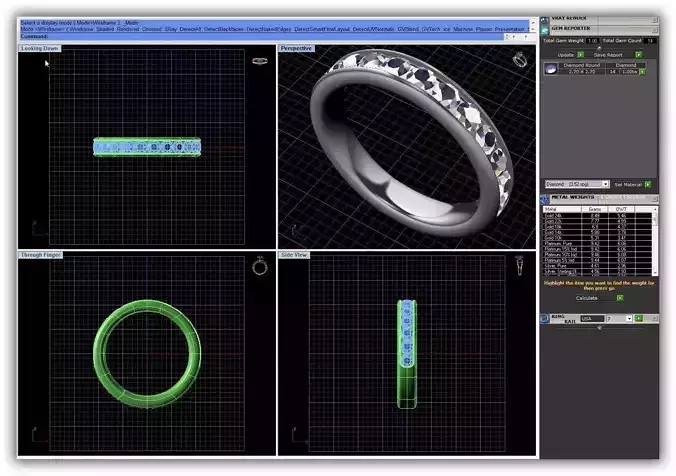Click the green go icon beside Calculate
Viewport: 676px width, 476px height.
pos(620,298)
